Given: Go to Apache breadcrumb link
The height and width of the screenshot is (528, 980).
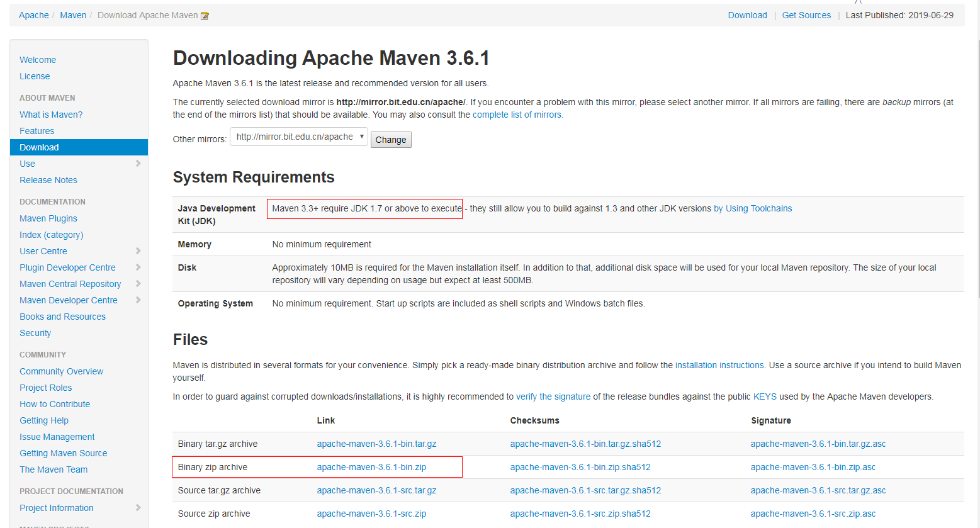Looking at the screenshot, I should (34, 15).
